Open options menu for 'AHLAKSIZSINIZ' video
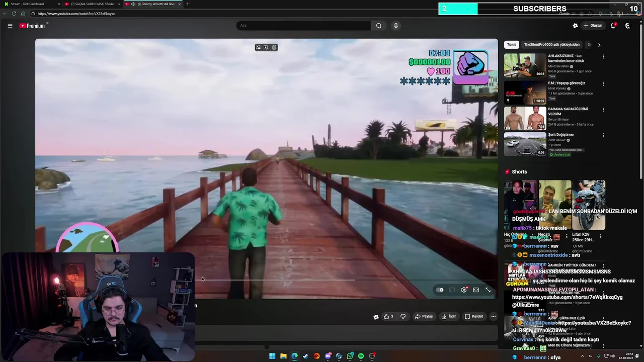Image resolution: width=644 pixels, height=362 pixels. [x=603, y=57]
